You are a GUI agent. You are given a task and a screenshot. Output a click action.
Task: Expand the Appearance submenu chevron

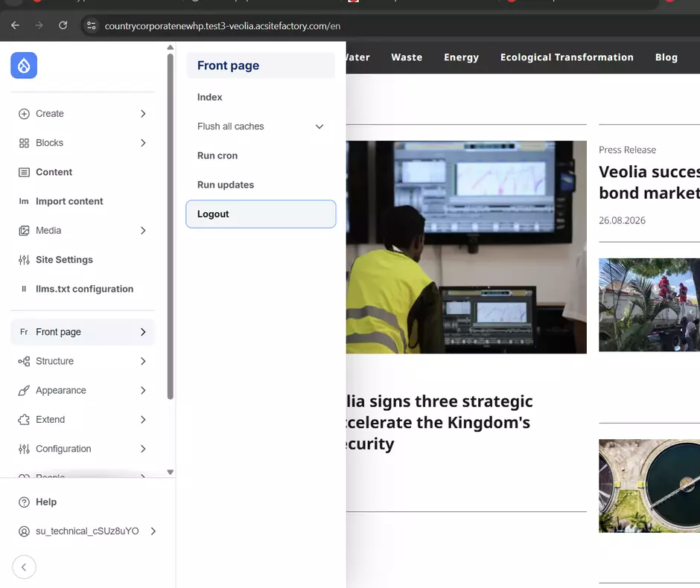coord(143,391)
